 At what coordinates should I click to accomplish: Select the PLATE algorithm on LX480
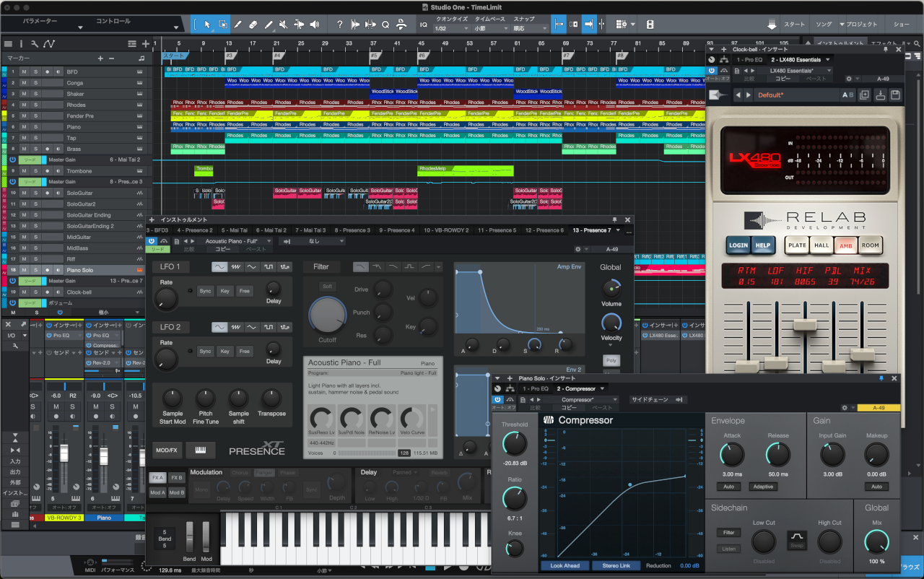click(797, 245)
